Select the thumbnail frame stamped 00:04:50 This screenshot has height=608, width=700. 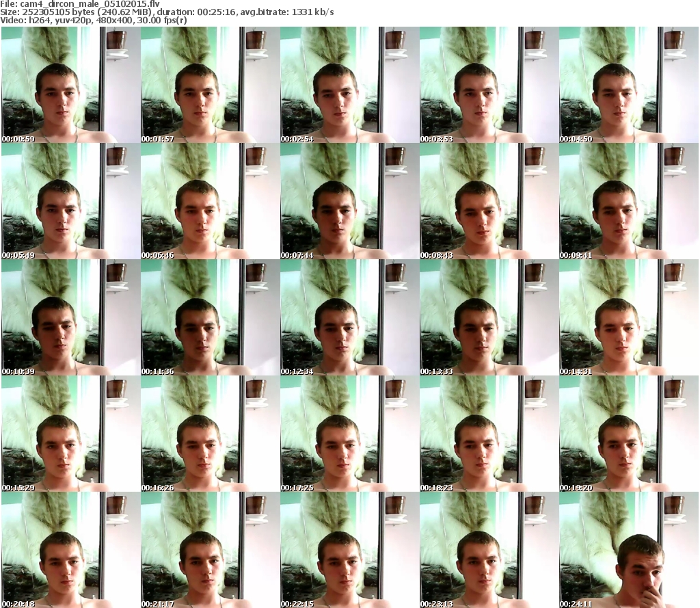tap(629, 85)
